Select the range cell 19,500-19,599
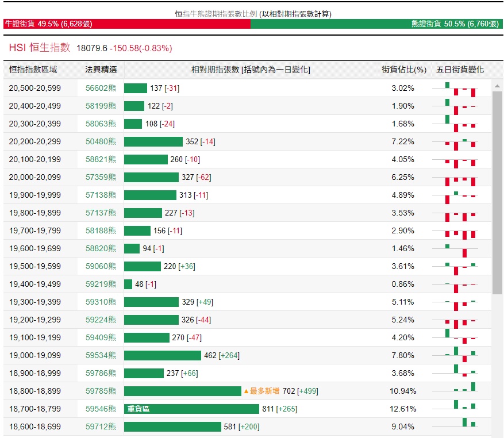 point(34,266)
